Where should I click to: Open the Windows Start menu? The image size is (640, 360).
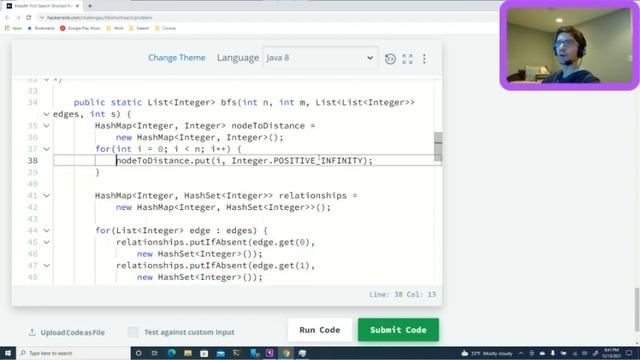click(7, 353)
